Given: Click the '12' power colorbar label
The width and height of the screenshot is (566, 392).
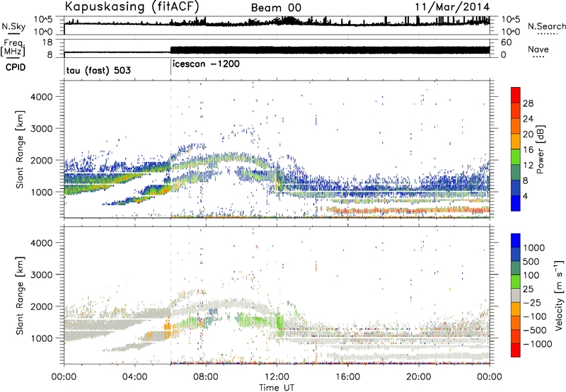Looking at the screenshot, I should point(528,166).
